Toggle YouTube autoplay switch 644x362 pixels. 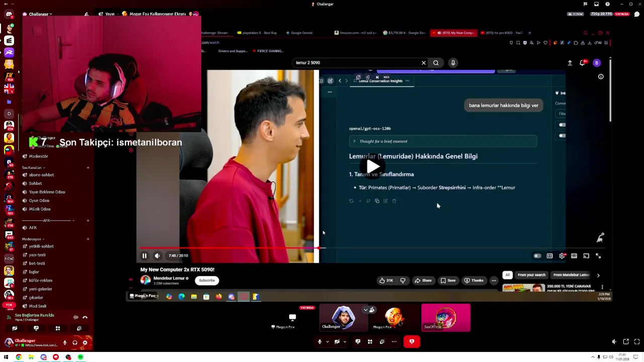coord(537,256)
